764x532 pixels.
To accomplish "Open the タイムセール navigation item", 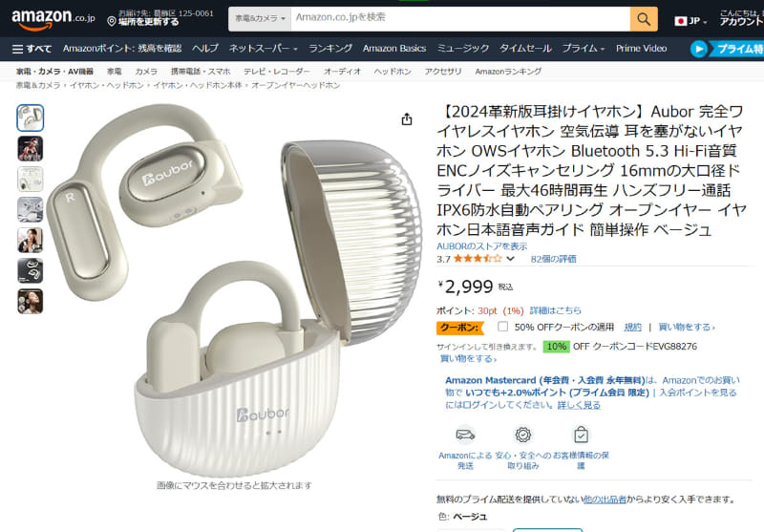I will [525, 48].
